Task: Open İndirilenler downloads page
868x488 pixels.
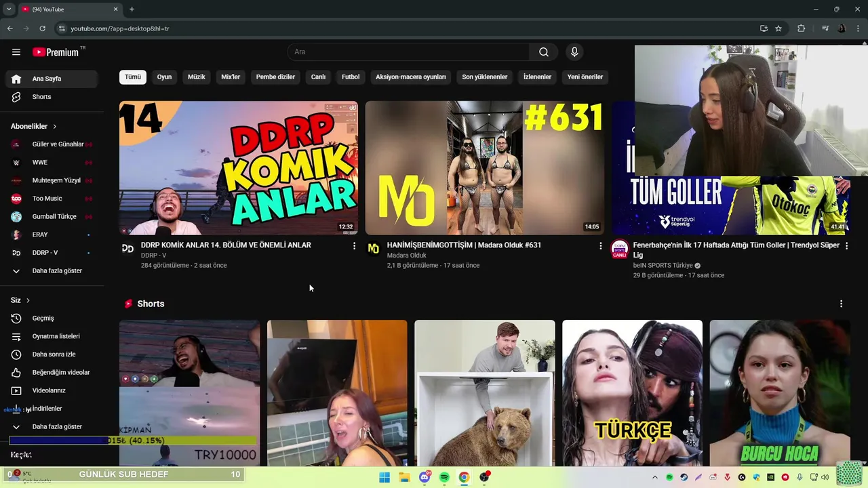Action: coord(52,409)
